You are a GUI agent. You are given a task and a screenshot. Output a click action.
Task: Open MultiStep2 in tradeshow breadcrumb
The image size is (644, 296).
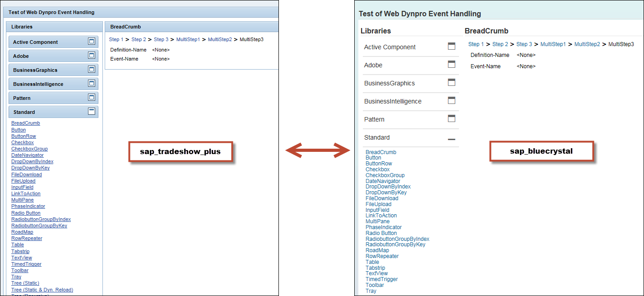[220, 39]
